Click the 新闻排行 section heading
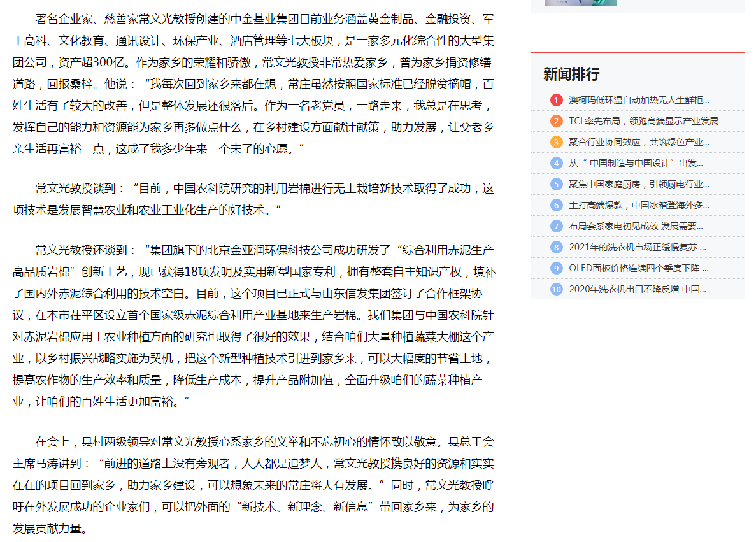The height and width of the screenshot is (542, 756). click(x=571, y=75)
